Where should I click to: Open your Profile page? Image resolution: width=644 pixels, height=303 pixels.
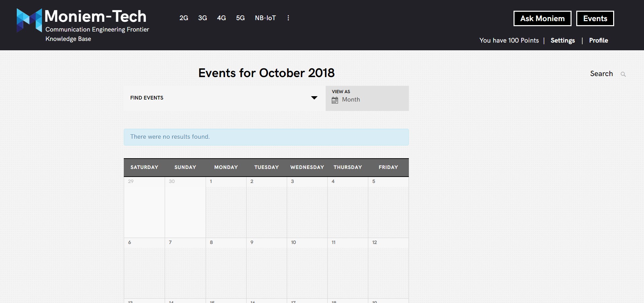[x=599, y=41]
